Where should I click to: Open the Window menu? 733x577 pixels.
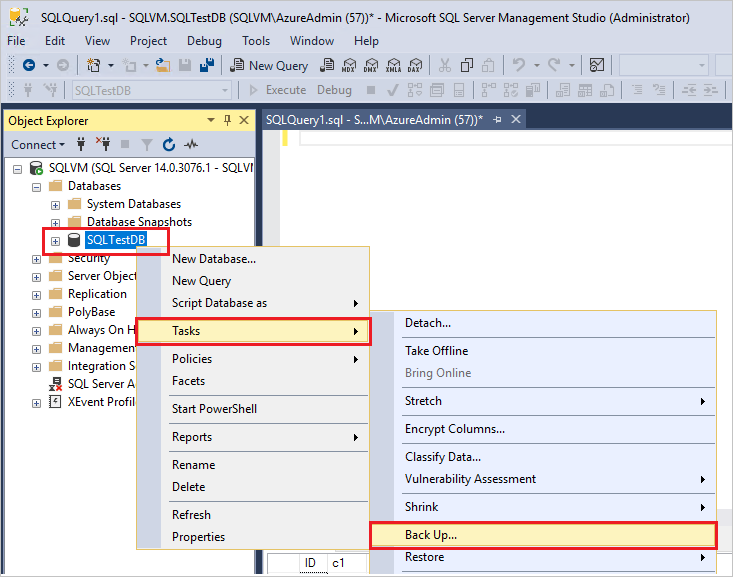[x=312, y=41]
